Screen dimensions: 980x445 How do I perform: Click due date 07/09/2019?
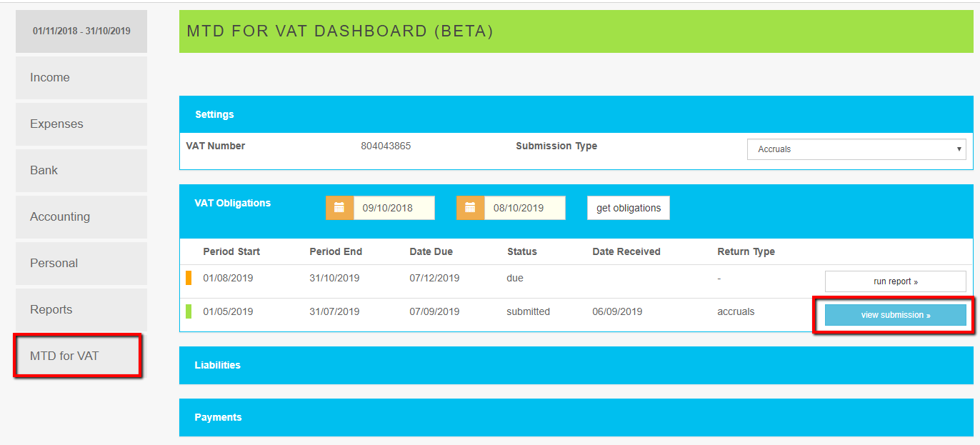pos(434,311)
